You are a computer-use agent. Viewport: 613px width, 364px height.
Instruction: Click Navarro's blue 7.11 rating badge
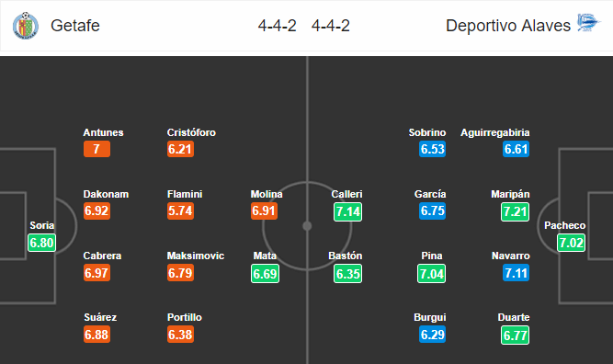tap(516, 273)
